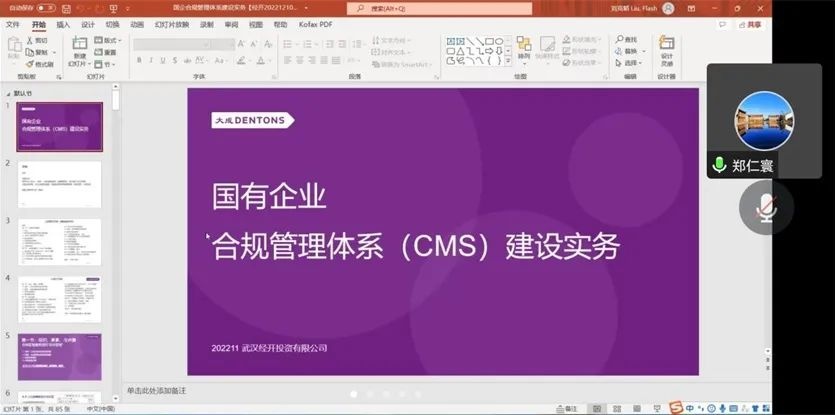This screenshot has height=415, width=835.
Task: Expand the shapes gallery More arrow
Action: pyautogui.click(x=508, y=61)
